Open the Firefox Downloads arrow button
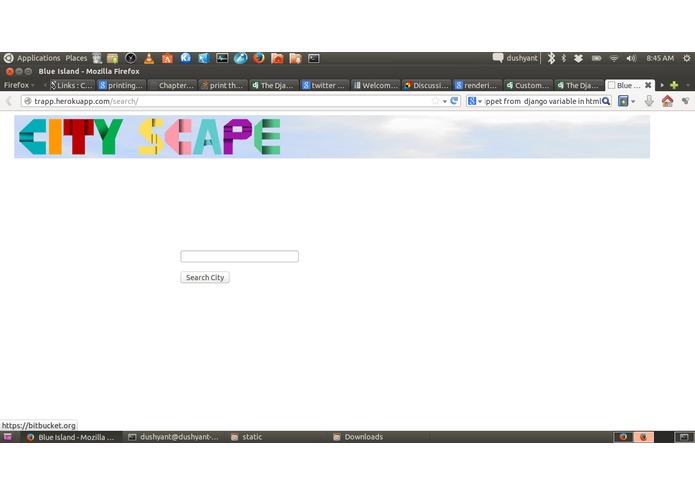 click(x=649, y=101)
